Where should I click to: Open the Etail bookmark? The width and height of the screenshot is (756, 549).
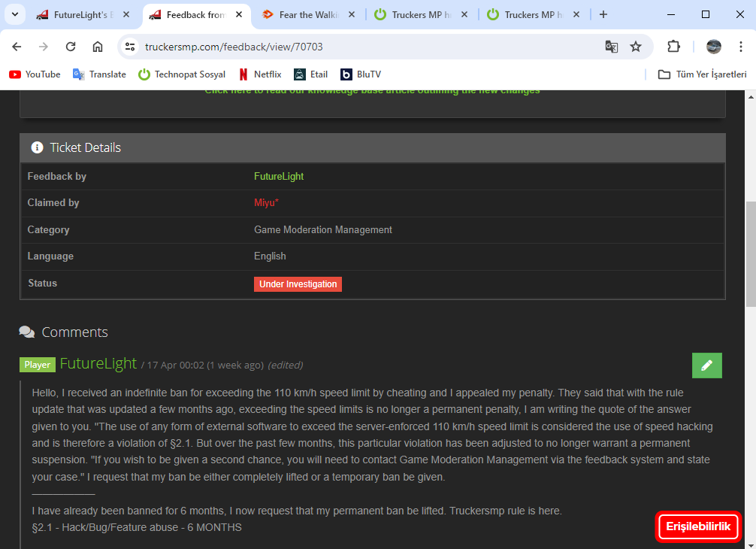coord(311,74)
